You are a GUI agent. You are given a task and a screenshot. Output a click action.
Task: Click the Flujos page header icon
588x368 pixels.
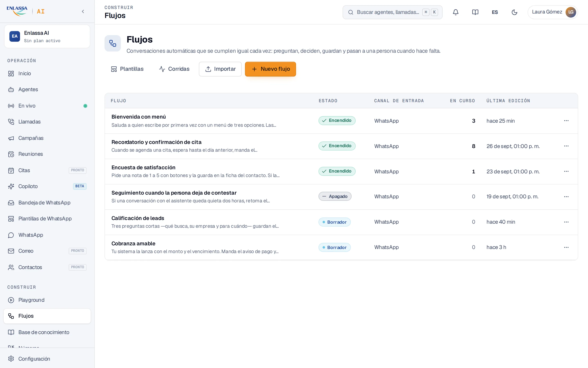113,43
